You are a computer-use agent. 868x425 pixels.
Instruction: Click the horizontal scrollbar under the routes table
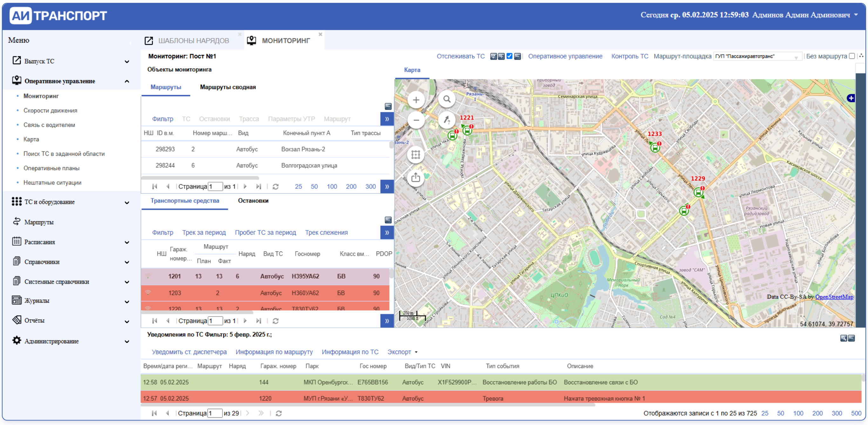click(200, 178)
